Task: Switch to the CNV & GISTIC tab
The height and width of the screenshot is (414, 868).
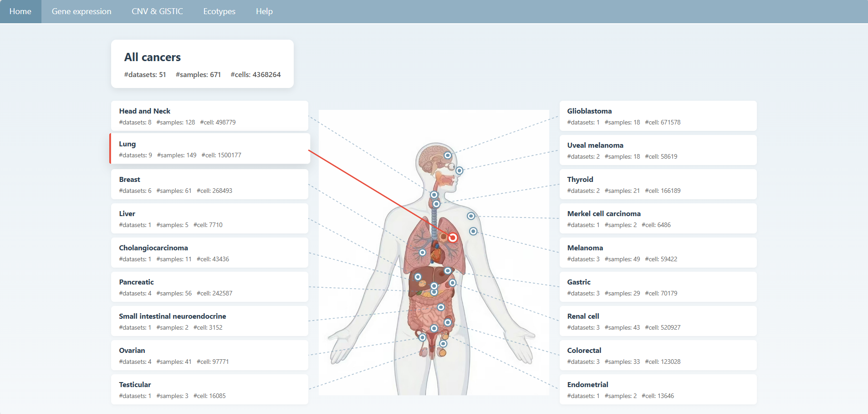Action: pyautogui.click(x=157, y=11)
